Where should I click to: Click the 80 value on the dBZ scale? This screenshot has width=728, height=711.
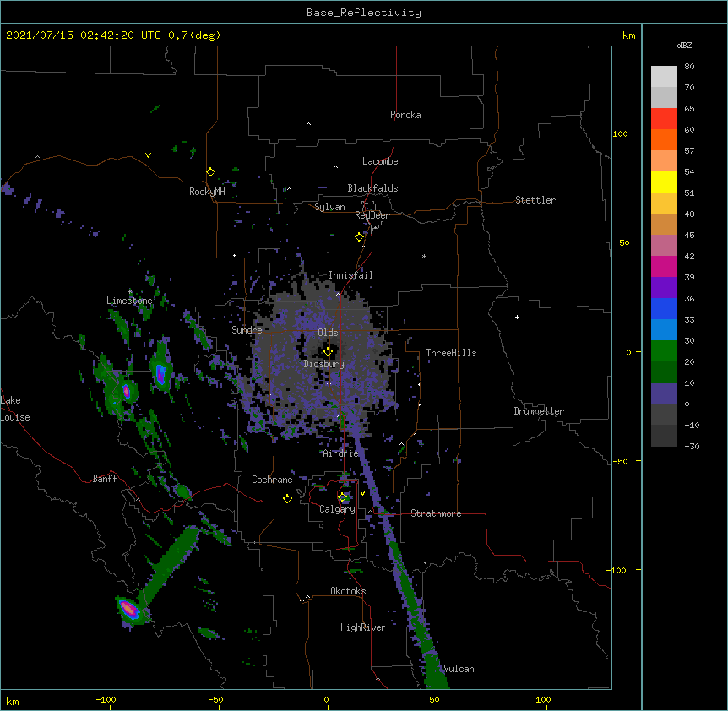689,67
